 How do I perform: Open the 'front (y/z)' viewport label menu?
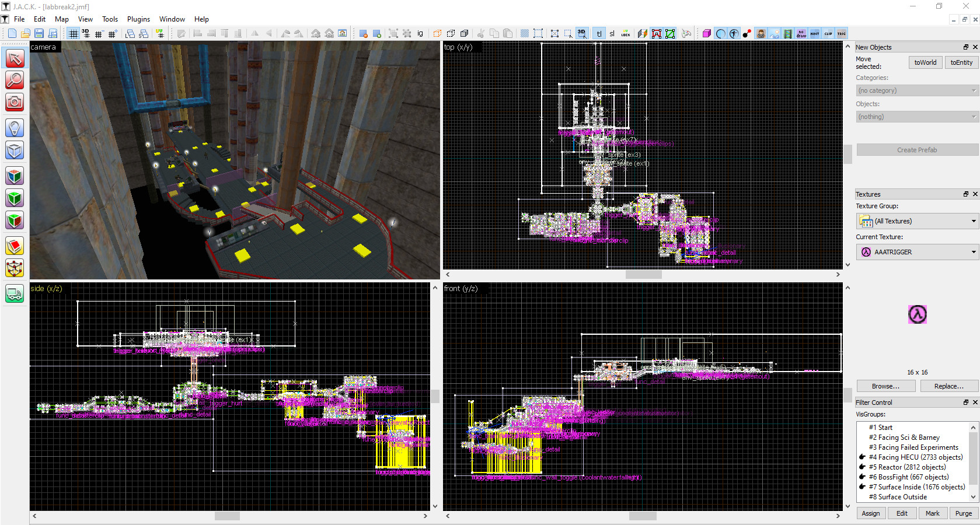tap(461, 289)
